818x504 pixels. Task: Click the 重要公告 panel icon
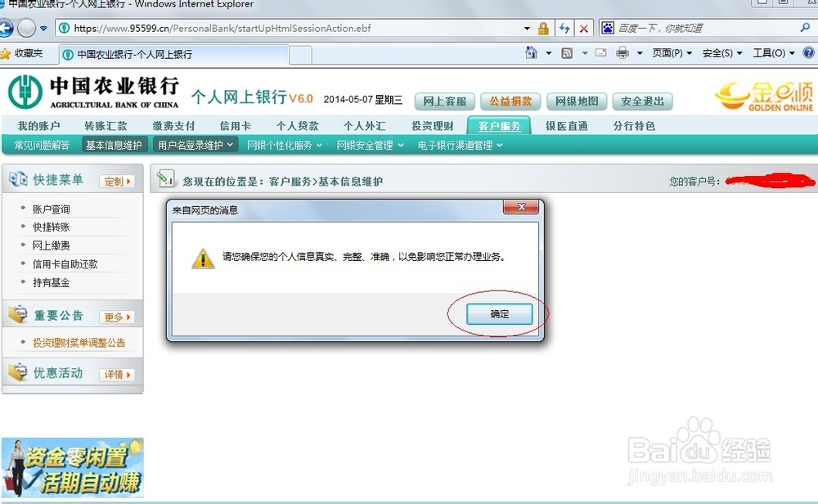click(18, 315)
